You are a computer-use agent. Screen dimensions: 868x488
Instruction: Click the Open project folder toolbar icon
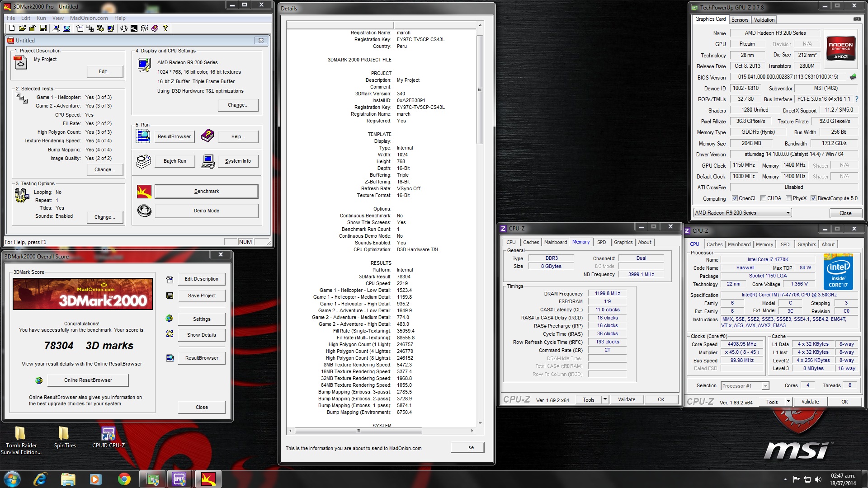point(22,28)
